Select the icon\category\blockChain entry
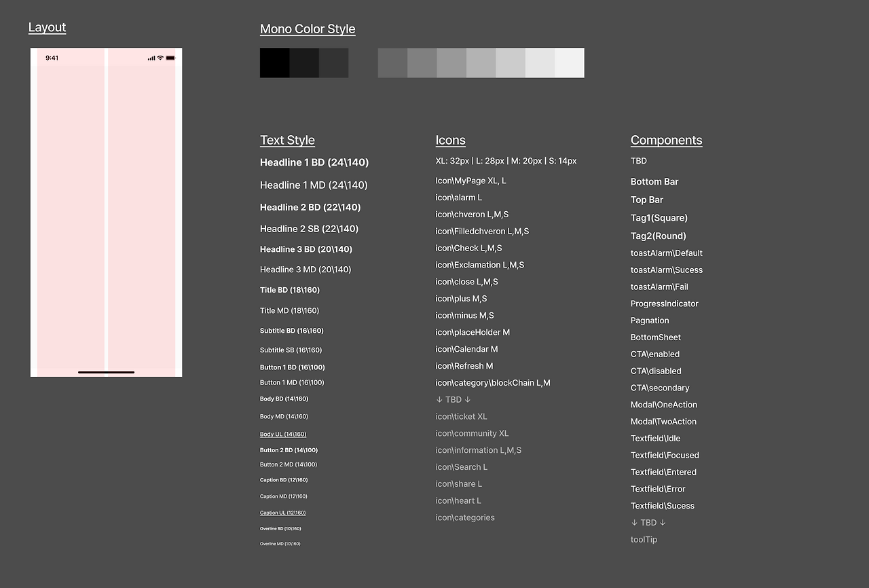 (x=492, y=382)
